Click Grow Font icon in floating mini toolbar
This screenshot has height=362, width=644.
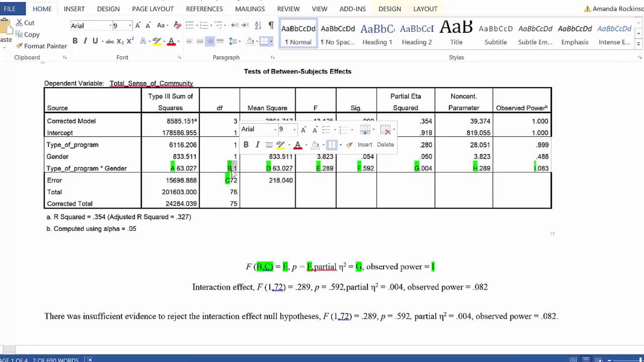click(303, 130)
